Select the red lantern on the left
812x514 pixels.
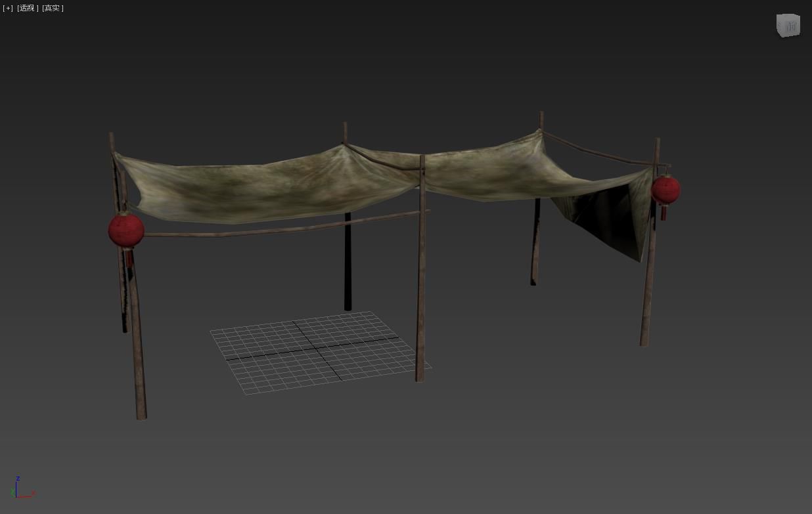(x=126, y=230)
